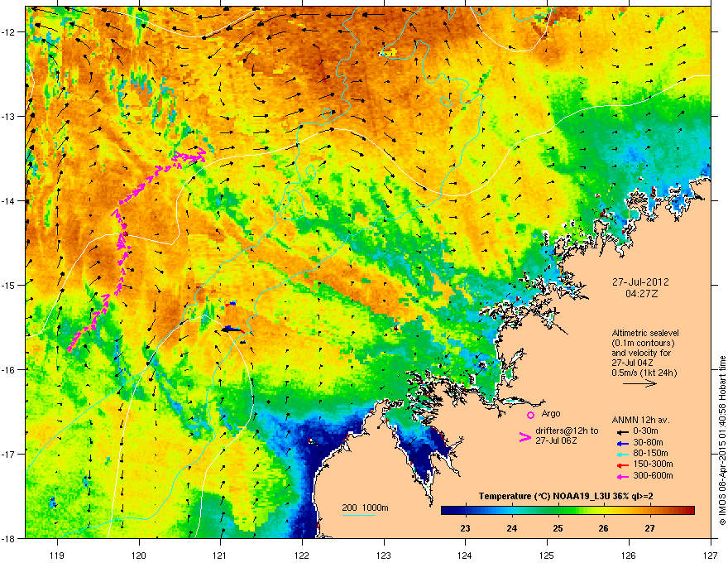Click the '0-30m' depth label

645,431
